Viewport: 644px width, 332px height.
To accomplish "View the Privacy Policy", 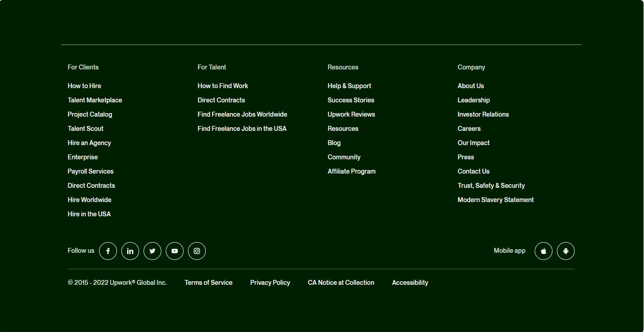I will pyautogui.click(x=270, y=283).
